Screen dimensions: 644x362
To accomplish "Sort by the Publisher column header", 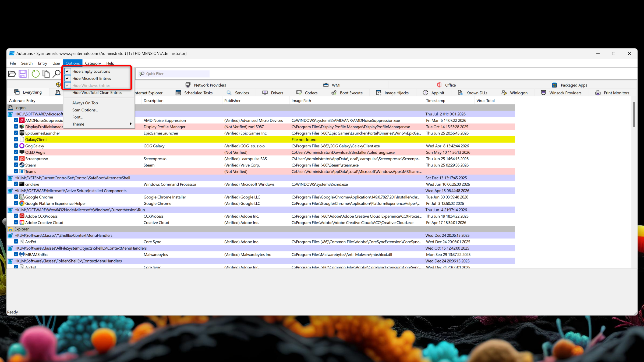I will [x=256, y=101].
